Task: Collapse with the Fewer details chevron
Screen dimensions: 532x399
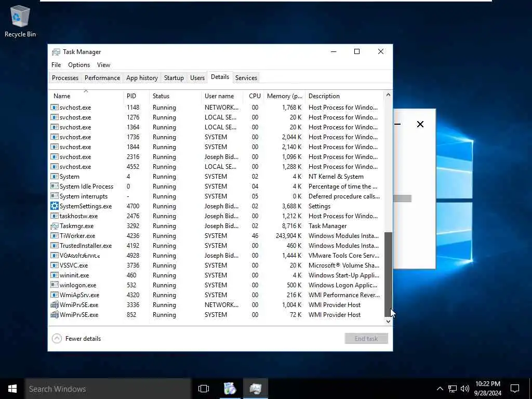Action: (57, 339)
